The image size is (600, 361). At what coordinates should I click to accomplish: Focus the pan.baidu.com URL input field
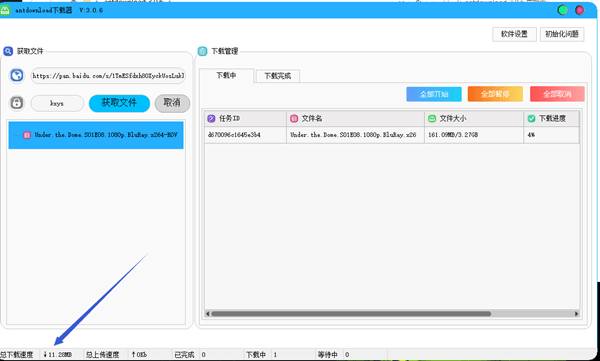108,76
